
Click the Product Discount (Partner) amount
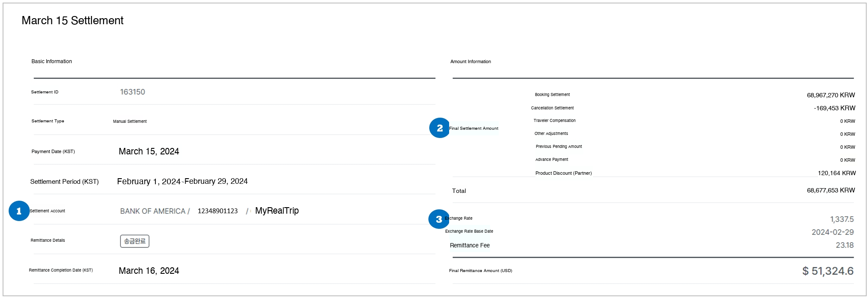click(836, 173)
